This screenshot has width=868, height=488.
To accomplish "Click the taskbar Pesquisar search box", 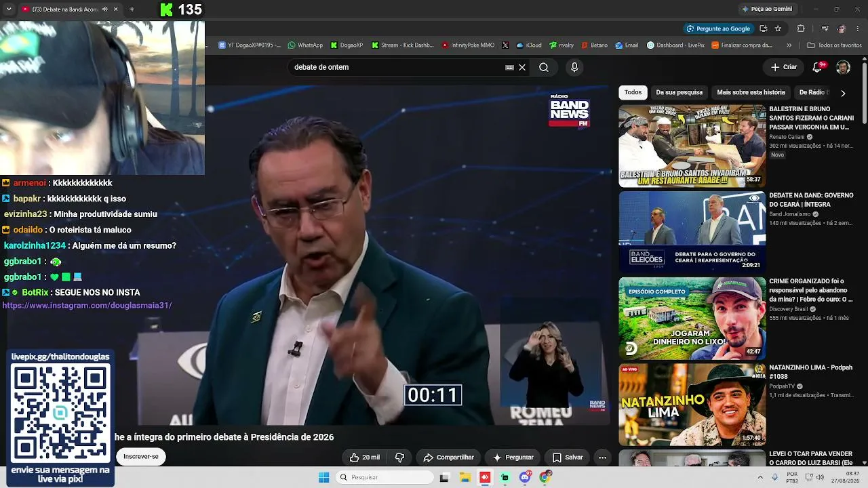I will click(384, 477).
